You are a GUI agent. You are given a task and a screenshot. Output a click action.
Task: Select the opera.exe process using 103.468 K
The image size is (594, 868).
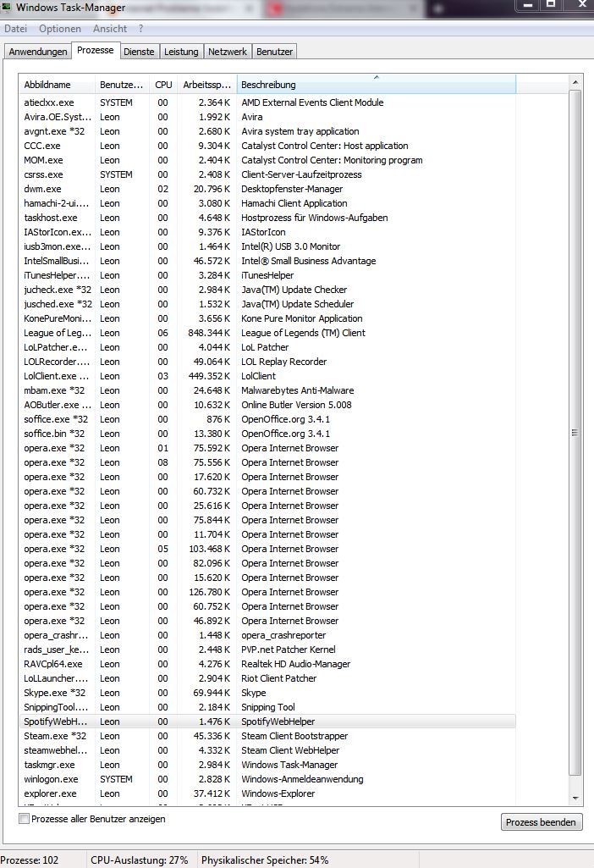click(267, 549)
